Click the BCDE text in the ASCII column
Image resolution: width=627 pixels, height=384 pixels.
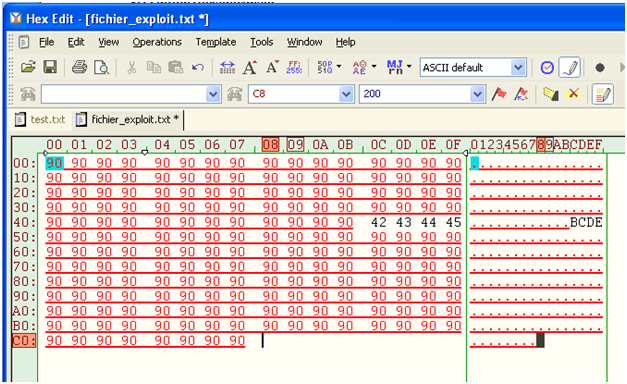pos(586,222)
